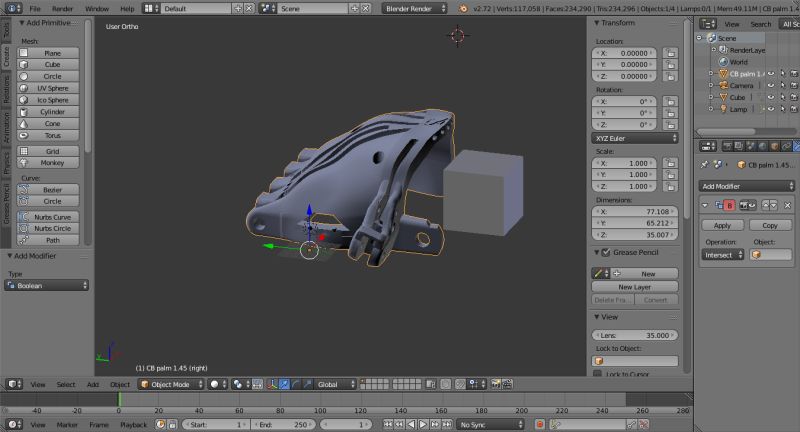Screen dimensions: 800x432
Task: Click the Grease Pencil New button
Action: click(645, 274)
